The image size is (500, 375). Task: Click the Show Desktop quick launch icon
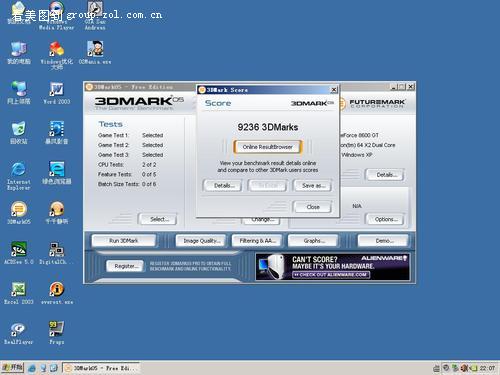[x=54, y=368]
